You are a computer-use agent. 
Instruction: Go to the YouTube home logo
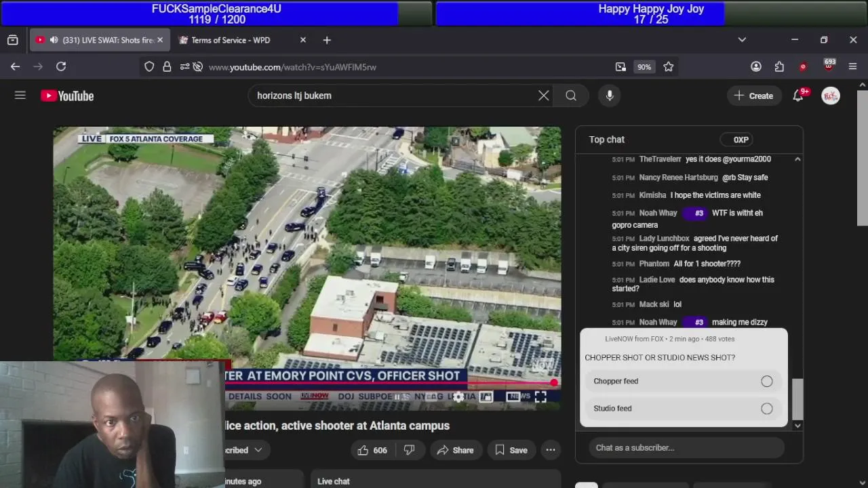67,96
